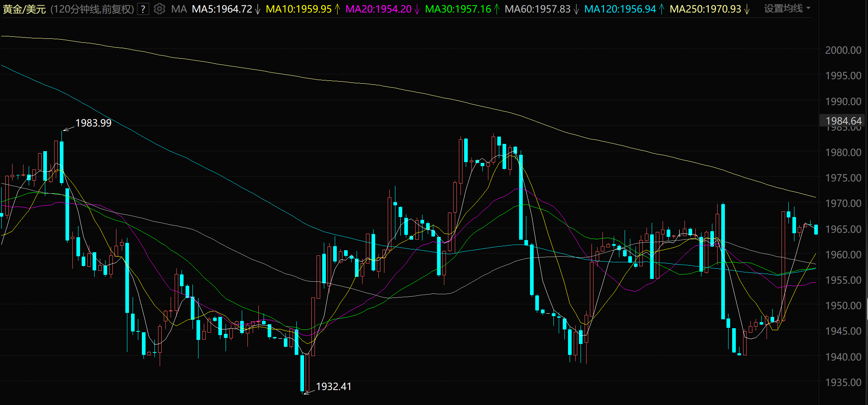Click the 1975.00 price axis label
The image size is (868, 405).
pos(843,178)
